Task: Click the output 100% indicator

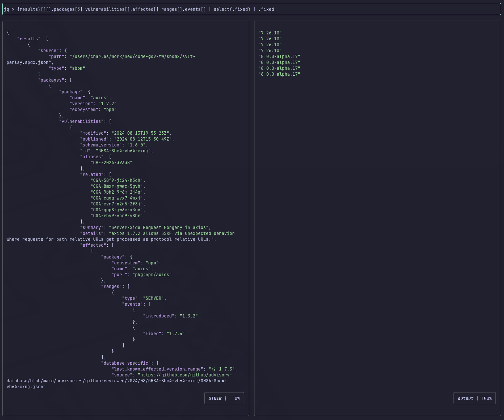Action: click(474, 398)
